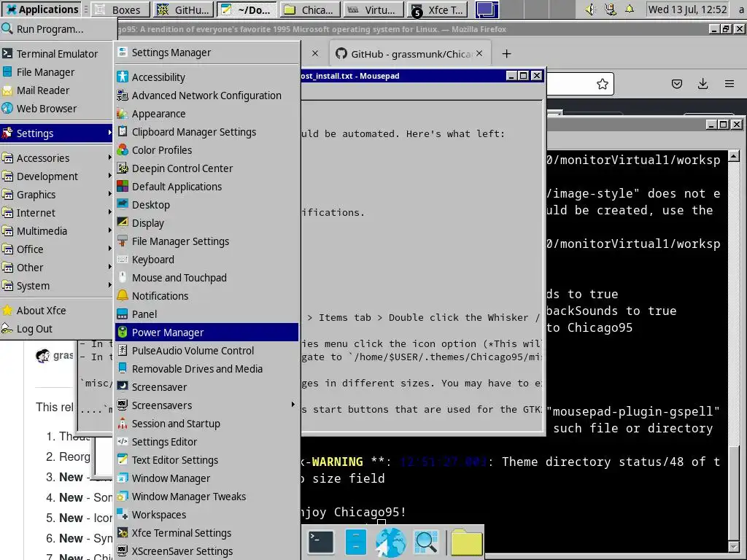
Task: Launch terminal from bottom dock
Action: point(321,542)
